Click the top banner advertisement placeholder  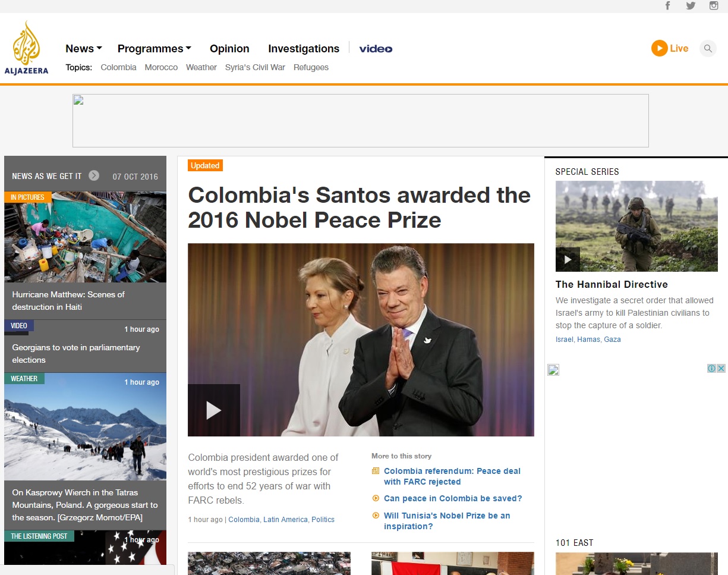361,121
